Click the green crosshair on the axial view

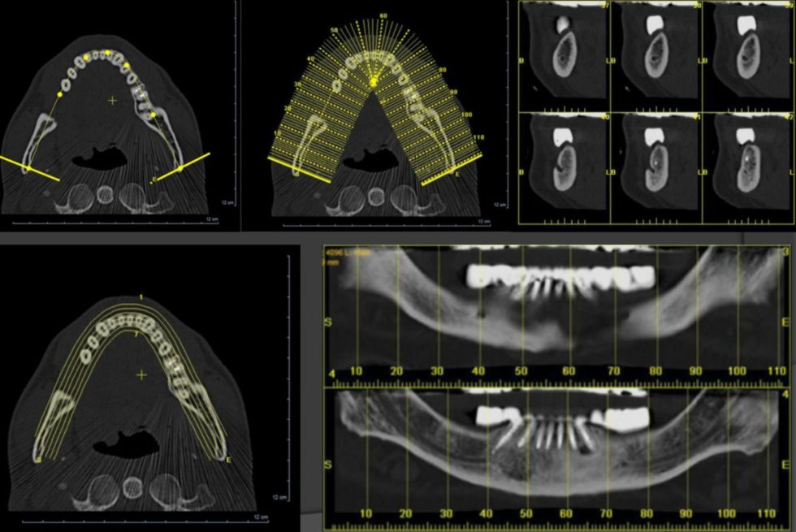coord(111,102)
